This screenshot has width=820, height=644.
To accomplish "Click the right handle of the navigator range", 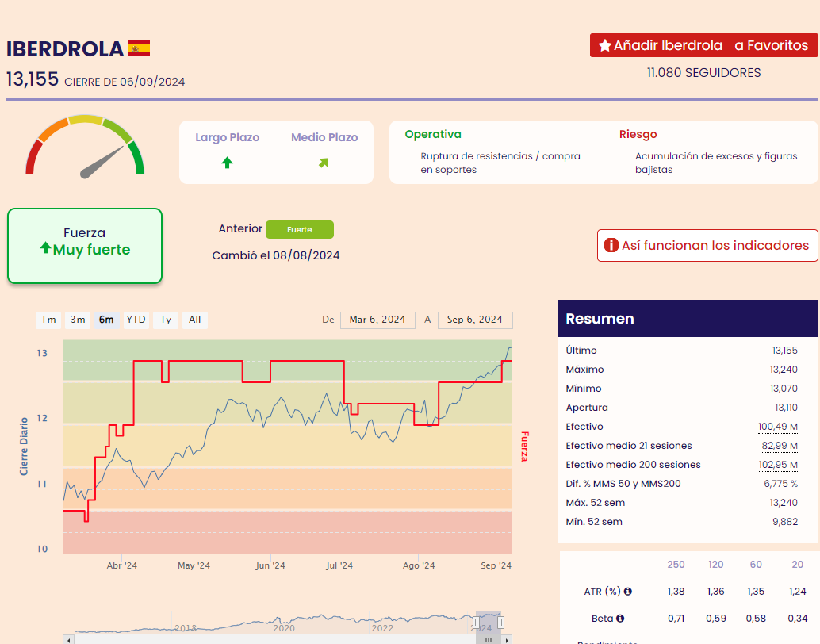I will (x=500, y=623).
